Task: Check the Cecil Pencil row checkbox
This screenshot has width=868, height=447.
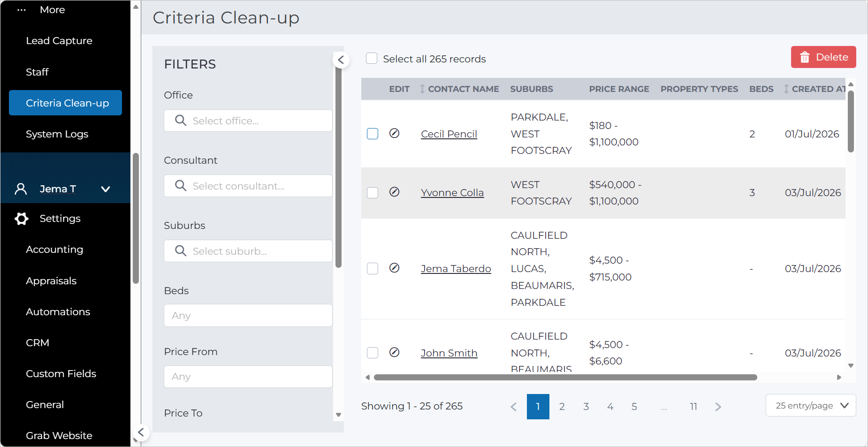Action: coord(373,134)
